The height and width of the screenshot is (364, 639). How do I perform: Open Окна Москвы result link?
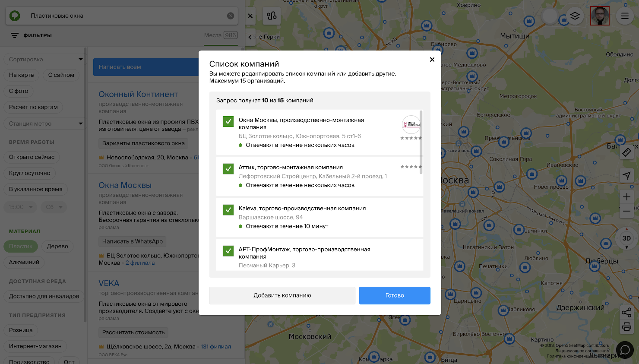pyautogui.click(x=125, y=185)
